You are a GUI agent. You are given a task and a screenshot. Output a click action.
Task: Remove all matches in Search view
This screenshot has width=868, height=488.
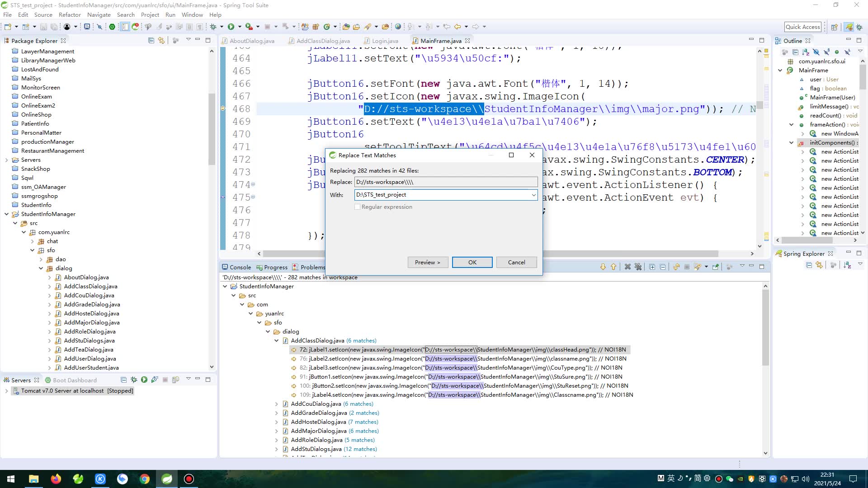tap(638, 267)
